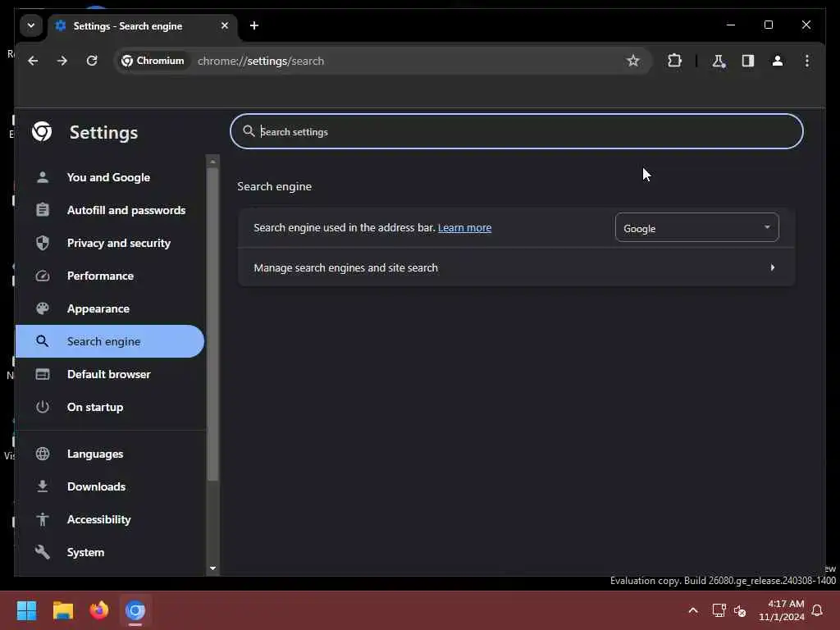The width and height of the screenshot is (840, 630).
Task: Open the tab search dropdown arrow
Action: (31, 25)
